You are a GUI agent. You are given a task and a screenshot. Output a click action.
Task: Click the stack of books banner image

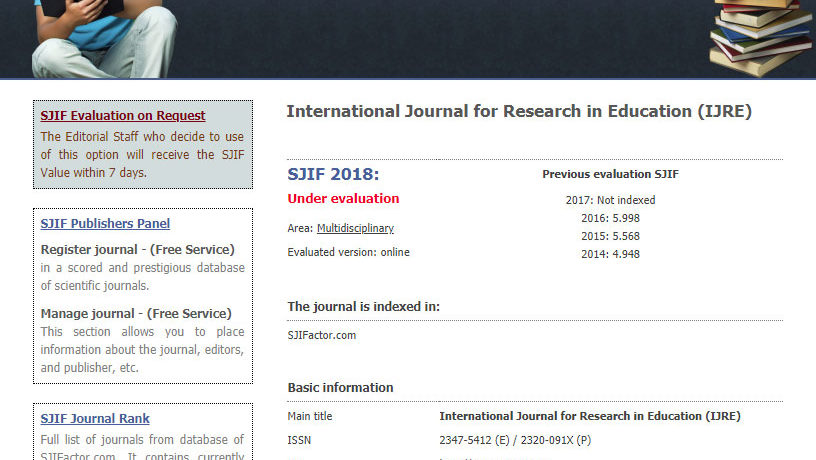[761, 38]
